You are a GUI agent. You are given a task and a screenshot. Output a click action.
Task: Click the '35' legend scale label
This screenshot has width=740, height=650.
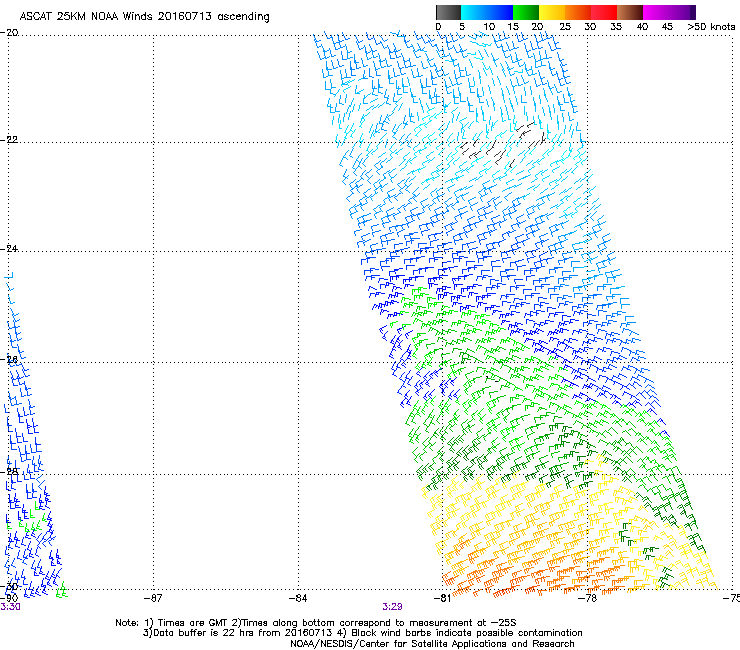tap(616, 27)
